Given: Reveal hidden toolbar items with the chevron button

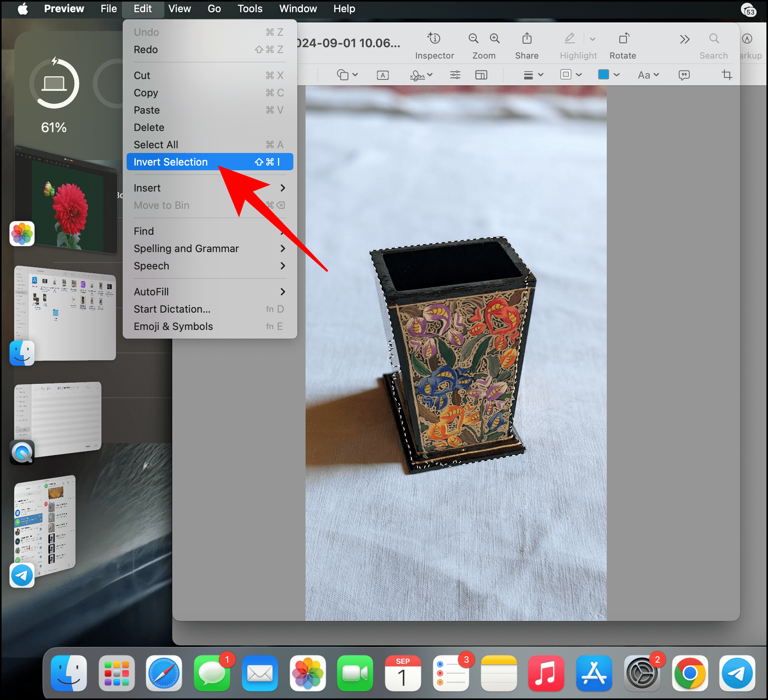Looking at the screenshot, I should [684, 39].
